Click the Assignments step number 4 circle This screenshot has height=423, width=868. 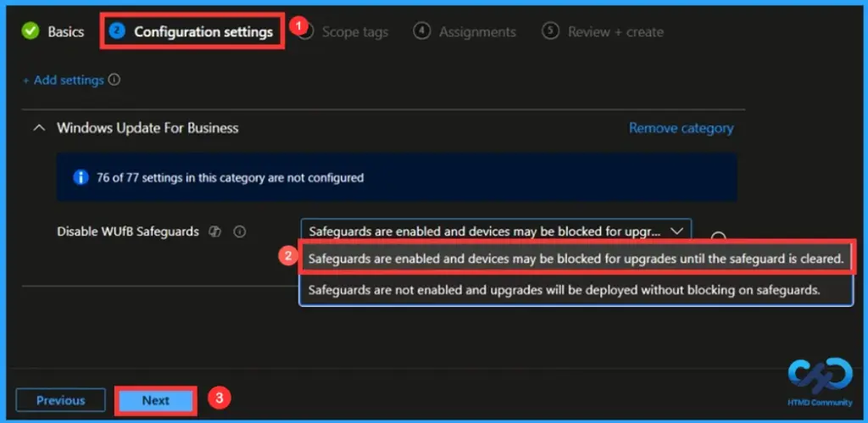coord(421,31)
